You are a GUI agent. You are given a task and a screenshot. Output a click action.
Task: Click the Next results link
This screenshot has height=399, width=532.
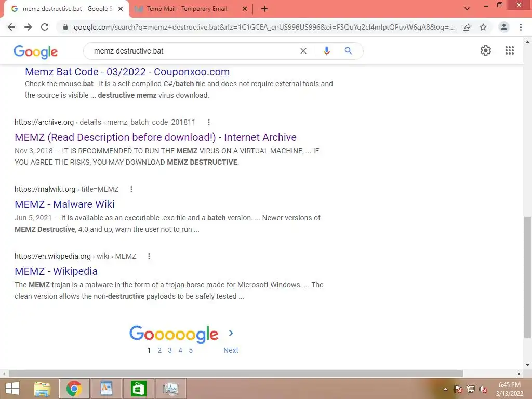(231, 350)
